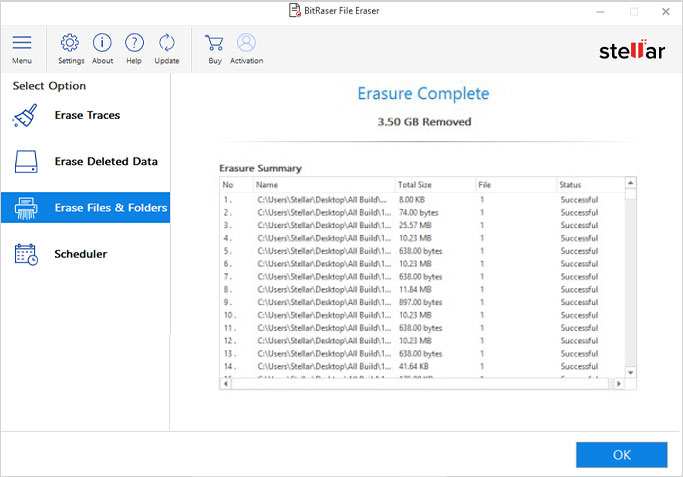Screen dimensions: 683x477
Task: Open Settings gear icon
Action: click(x=70, y=43)
